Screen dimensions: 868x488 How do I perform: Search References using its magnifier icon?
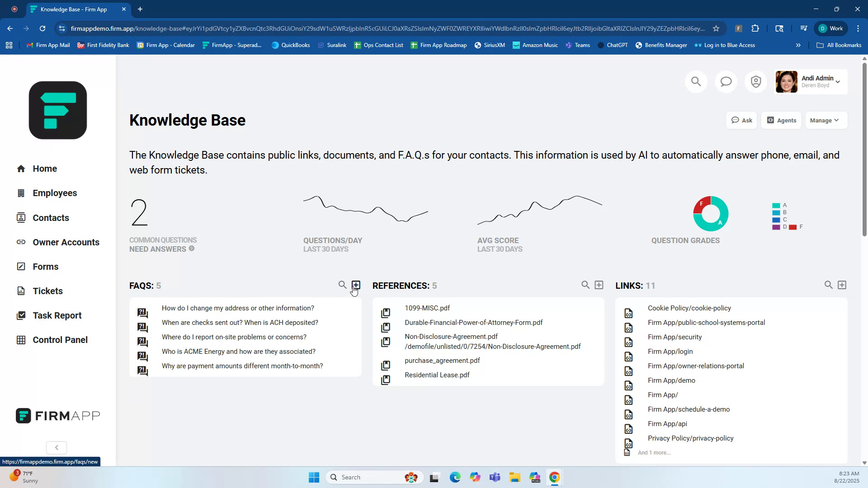point(585,285)
